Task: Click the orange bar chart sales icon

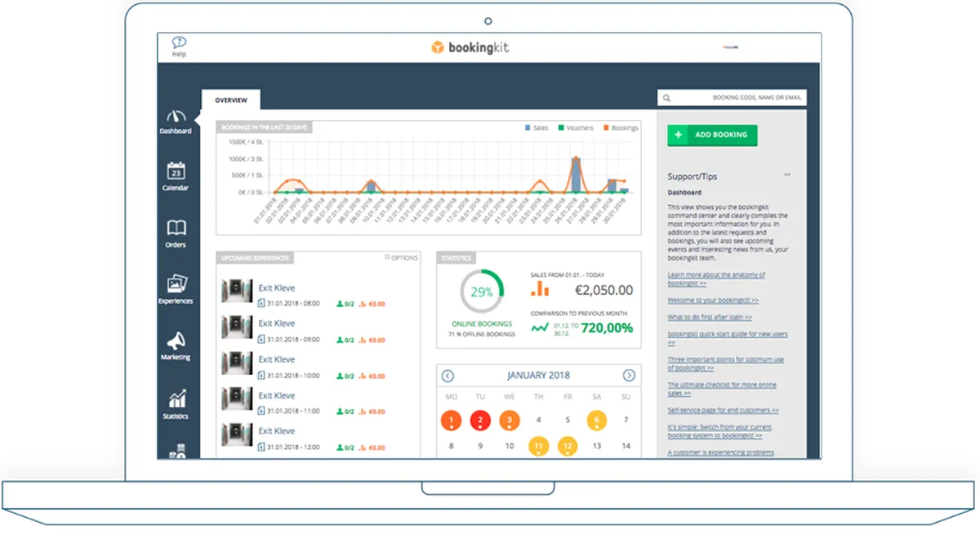Action: [540, 288]
